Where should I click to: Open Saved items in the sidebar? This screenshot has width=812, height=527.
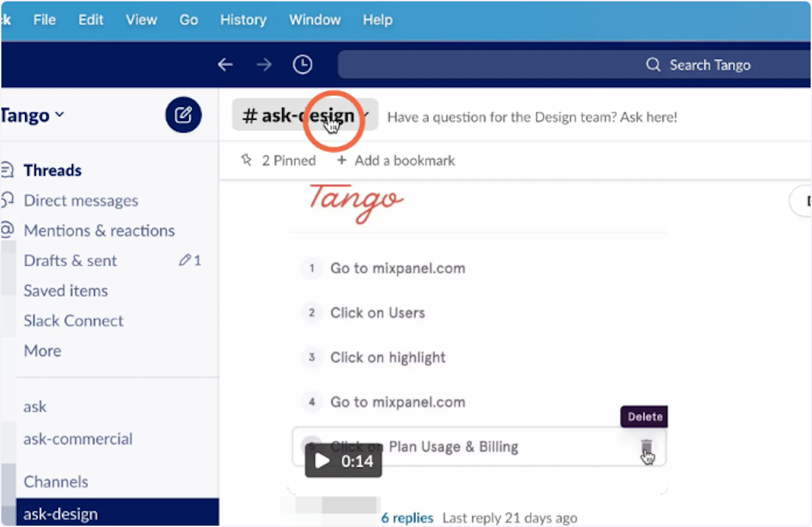(x=66, y=291)
